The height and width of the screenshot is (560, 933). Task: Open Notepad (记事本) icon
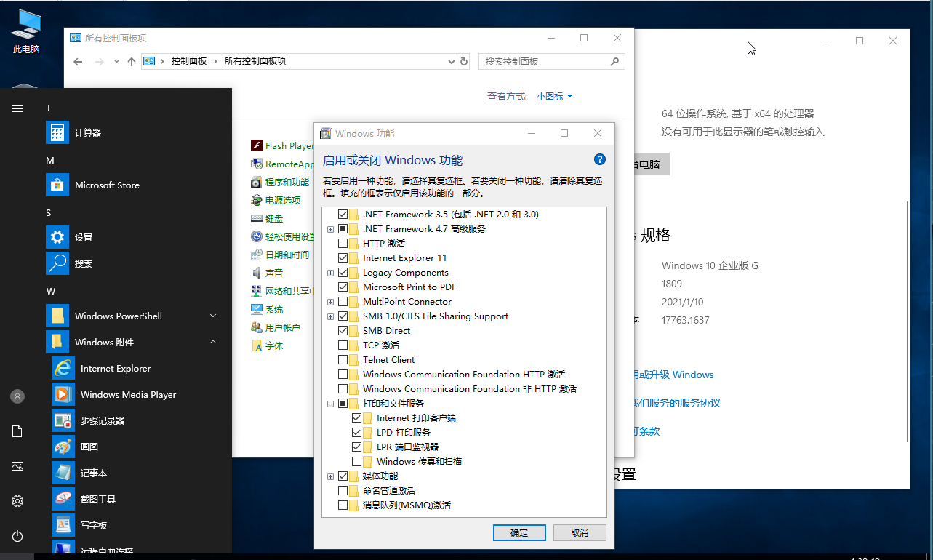63,473
